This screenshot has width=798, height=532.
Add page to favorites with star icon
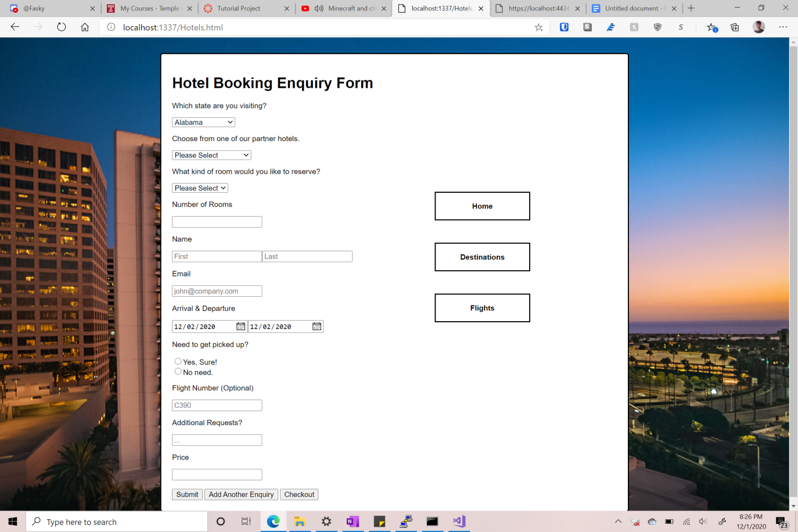tap(539, 27)
